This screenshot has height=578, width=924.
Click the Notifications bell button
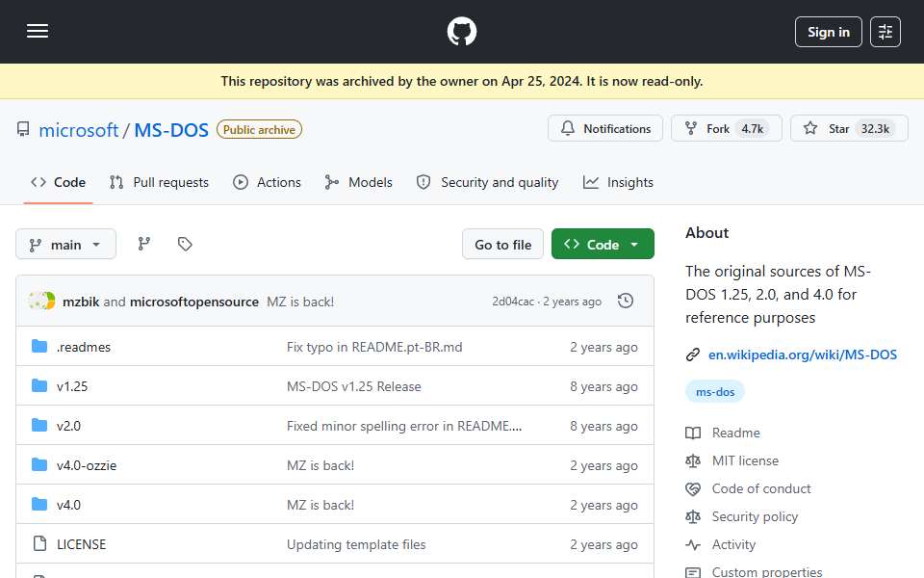(x=605, y=128)
